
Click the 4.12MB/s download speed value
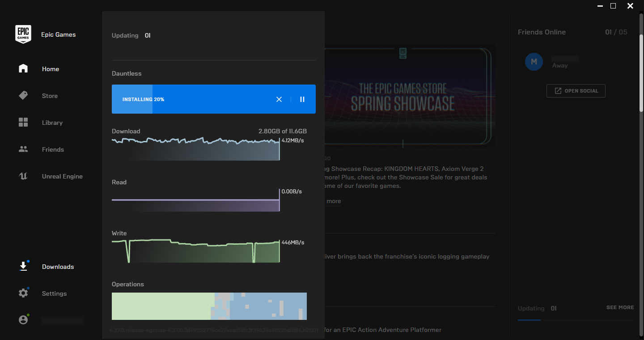(293, 140)
